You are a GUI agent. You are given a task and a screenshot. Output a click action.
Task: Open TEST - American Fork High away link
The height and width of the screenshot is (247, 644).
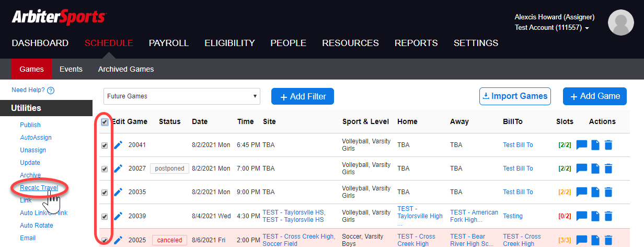coord(474,216)
